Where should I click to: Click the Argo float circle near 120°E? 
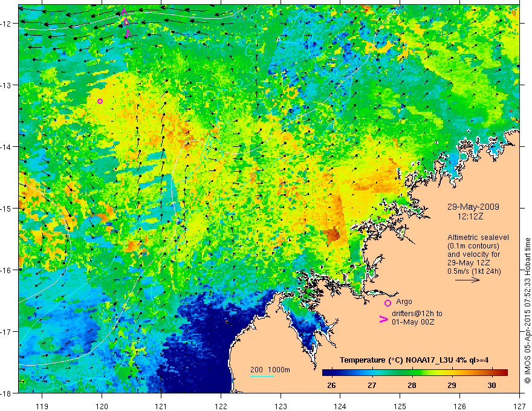tap(100, 101)
